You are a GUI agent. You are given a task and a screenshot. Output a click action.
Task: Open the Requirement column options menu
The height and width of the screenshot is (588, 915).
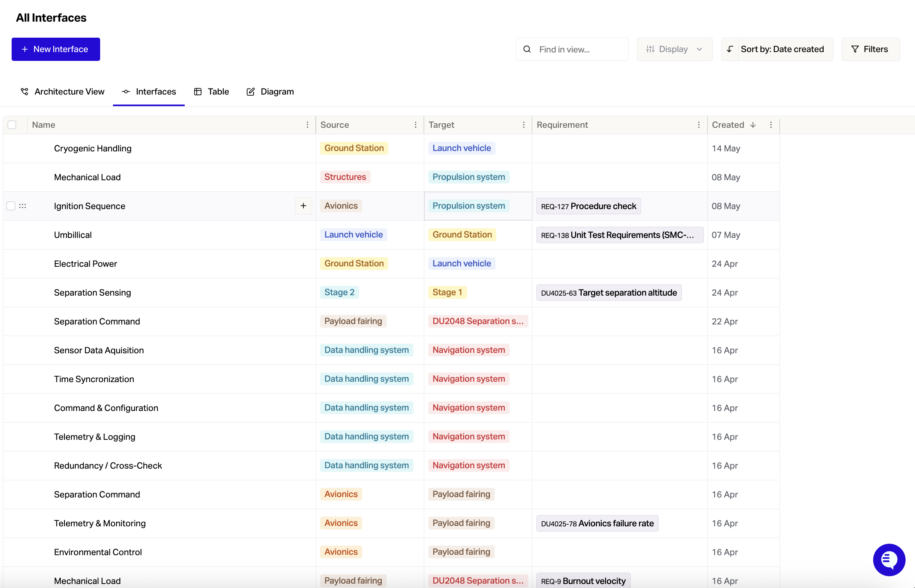(699, 125)
